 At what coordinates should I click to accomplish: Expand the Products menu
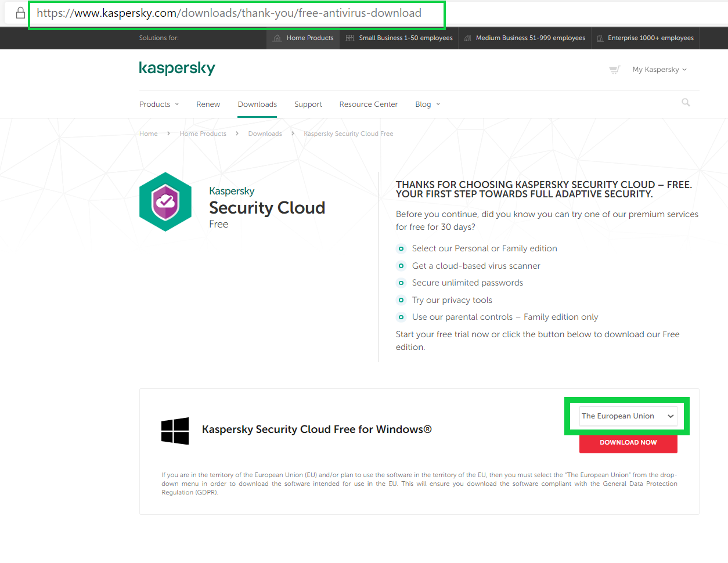click(159, 104)
